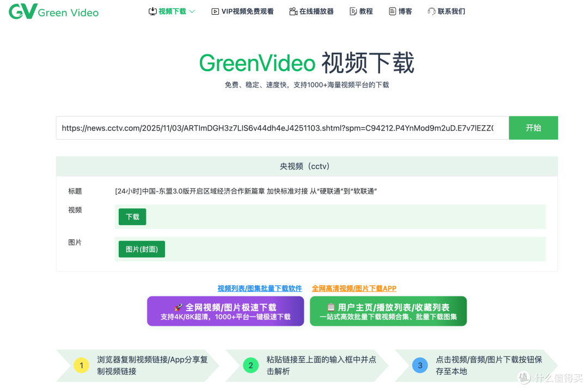Click the Green Video GV logo
The image size is (588, 390).
click(x=53, y=11)
